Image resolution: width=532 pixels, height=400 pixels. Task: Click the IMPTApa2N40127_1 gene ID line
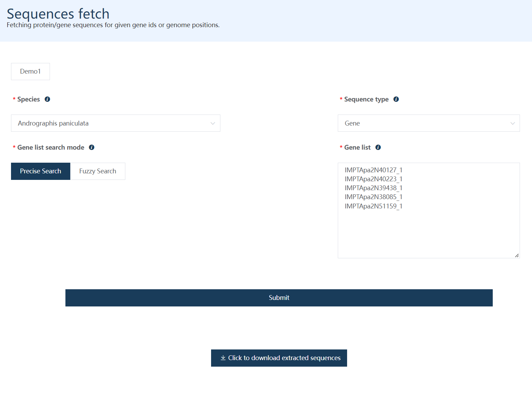click(x=374, y=170)
